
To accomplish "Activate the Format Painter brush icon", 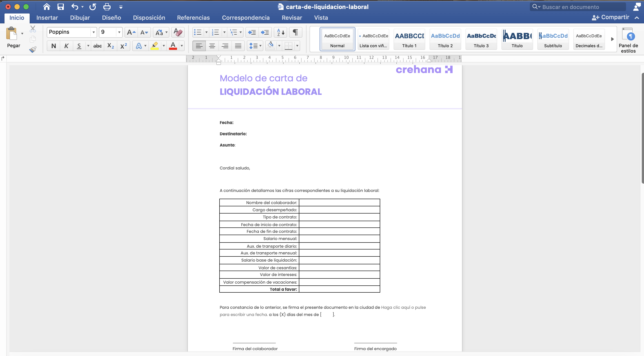I will click(33, 49).
